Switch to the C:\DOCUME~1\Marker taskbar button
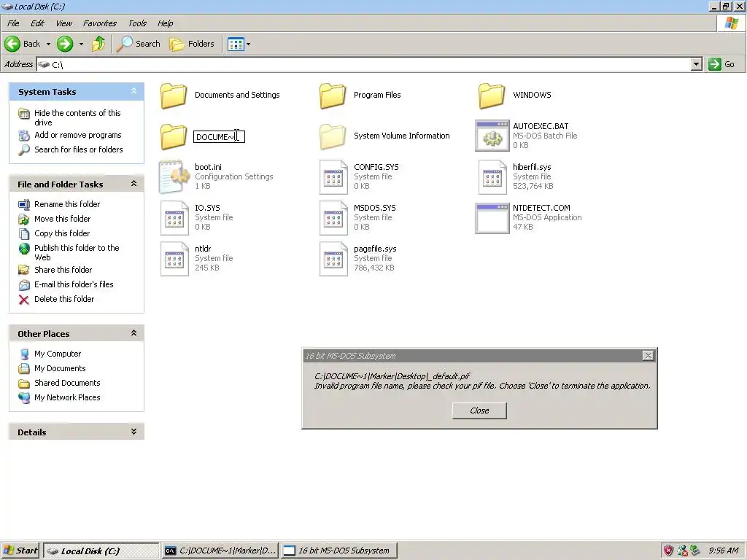The height and width of the screenshot is (560, 747). coord(220,551)
